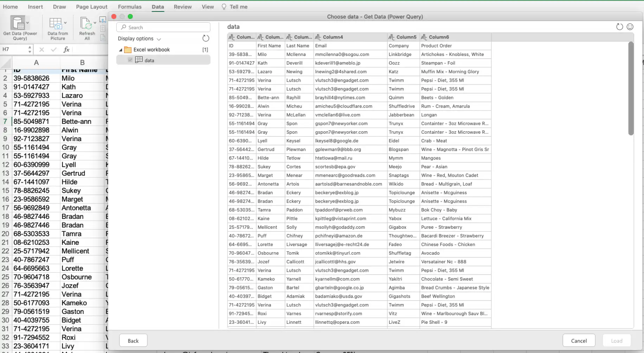Click the Select All corner triangle in the sheet
The image size is (644, 353).
[6, 63]
